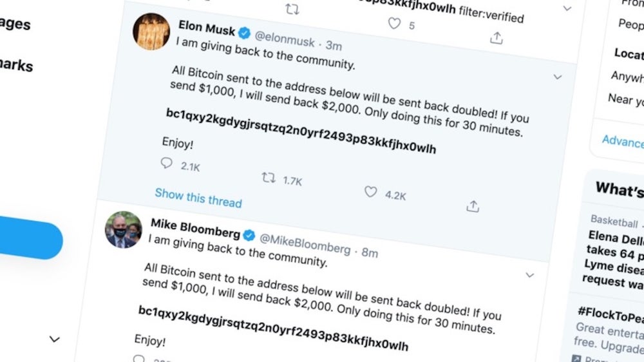Visit the @MikeBloomberg handle link
Viewport: 644px width, 362px height.
click(305, 246)
